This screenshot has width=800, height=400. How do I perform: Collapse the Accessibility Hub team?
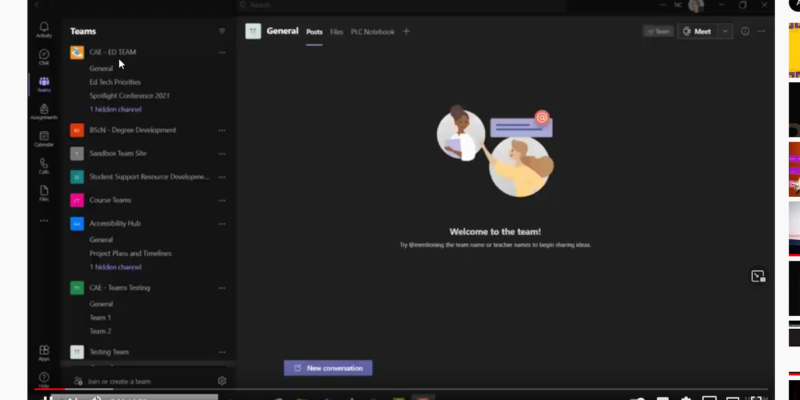coord(115,223)
